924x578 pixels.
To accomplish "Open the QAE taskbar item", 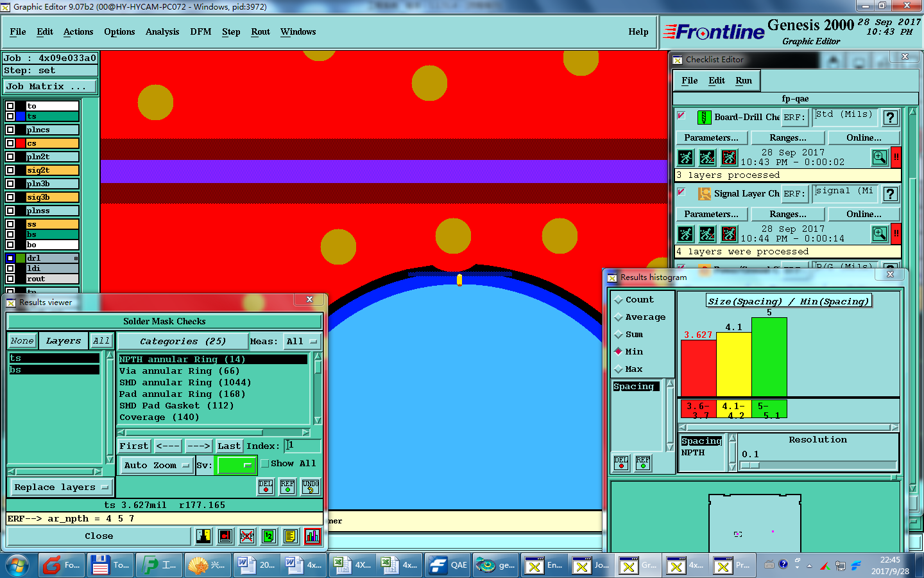I will [448, 565].
